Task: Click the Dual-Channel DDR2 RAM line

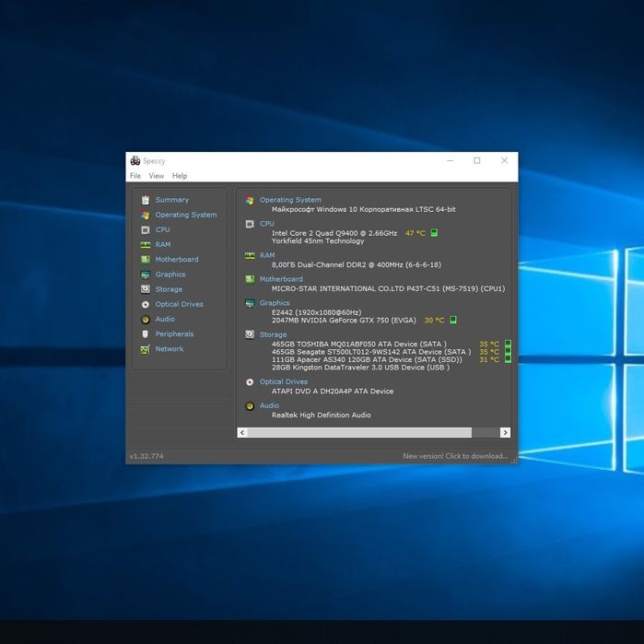Action: [357, 265]
